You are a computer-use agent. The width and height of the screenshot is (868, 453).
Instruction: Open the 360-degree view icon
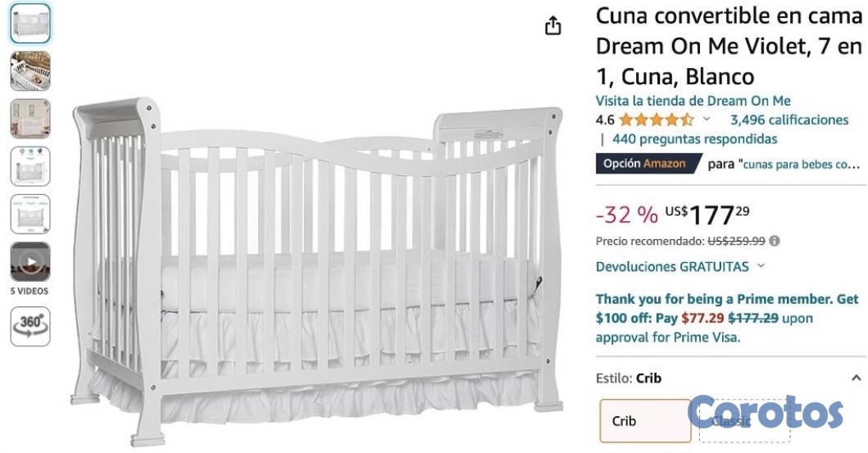pos(30,325)
